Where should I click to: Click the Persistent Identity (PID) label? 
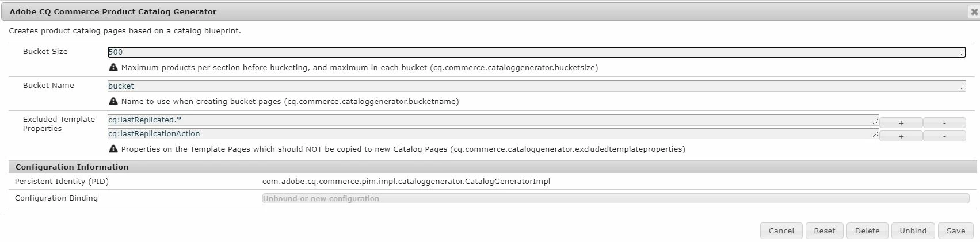(62, 181)
